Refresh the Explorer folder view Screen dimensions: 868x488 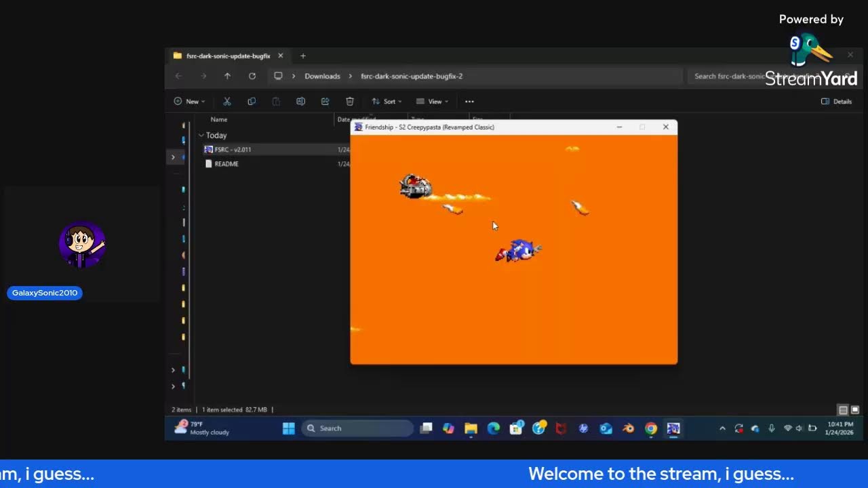pyautogui.click(x=252, y=76)
